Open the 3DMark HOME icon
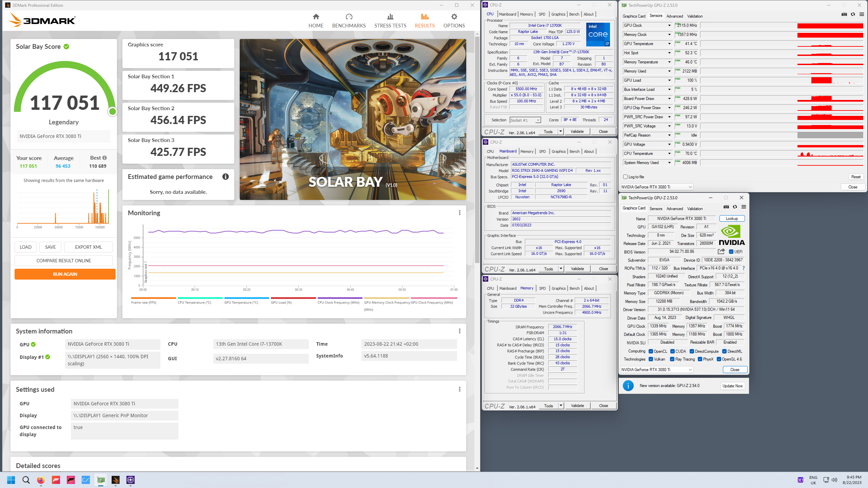This screenshot has height=488, width=868. (316, 17)
